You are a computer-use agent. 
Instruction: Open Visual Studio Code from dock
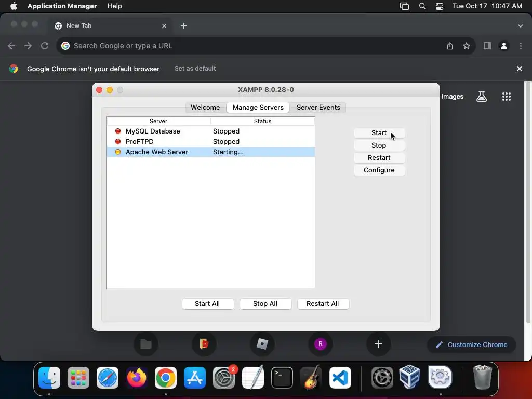coord(340,378)
